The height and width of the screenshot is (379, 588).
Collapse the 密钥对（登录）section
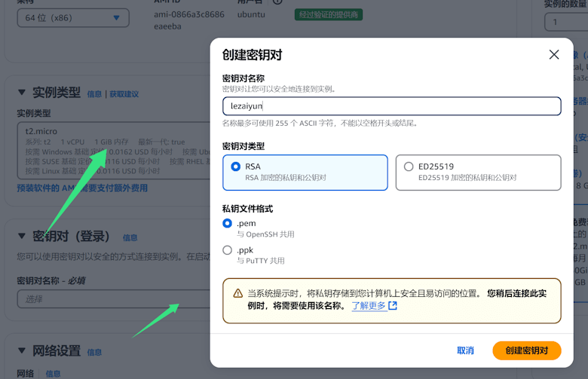[x=22, y=237]
